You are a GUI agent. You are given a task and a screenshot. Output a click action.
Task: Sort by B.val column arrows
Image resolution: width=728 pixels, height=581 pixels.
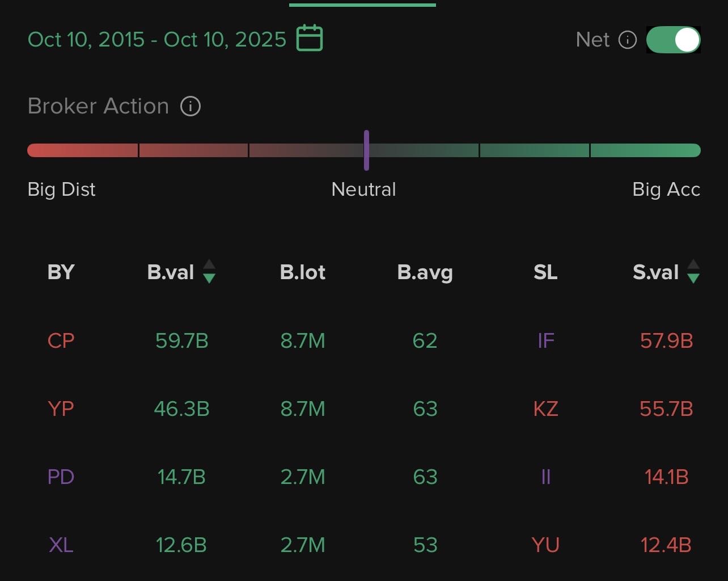[x=209, y=271]
